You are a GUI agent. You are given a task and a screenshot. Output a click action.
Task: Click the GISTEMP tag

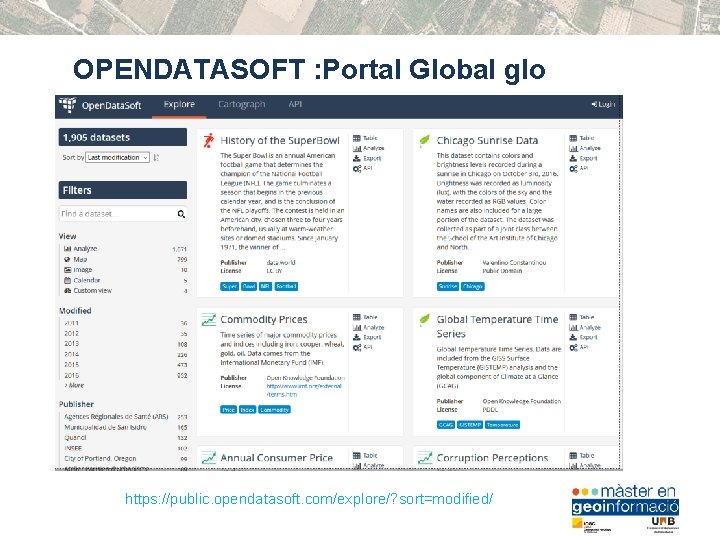pyautogui.click(x=470, y=425)
